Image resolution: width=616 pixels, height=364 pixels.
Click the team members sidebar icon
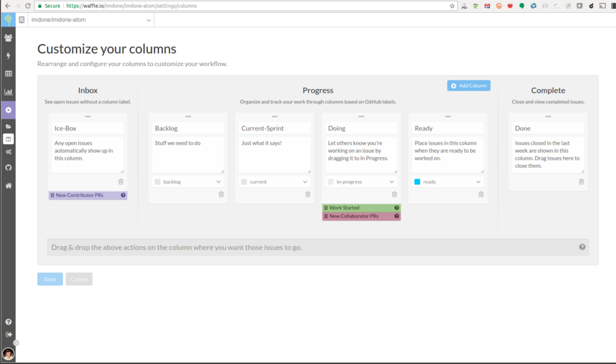coord(9,37)
